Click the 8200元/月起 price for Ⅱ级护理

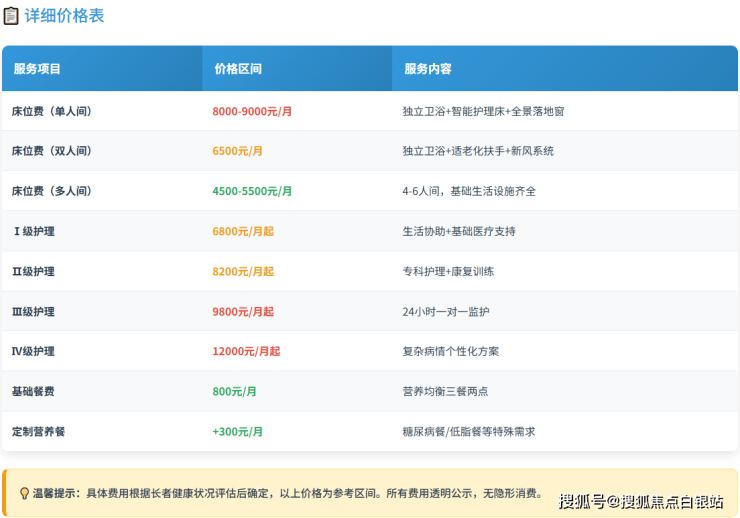point(243,271)
